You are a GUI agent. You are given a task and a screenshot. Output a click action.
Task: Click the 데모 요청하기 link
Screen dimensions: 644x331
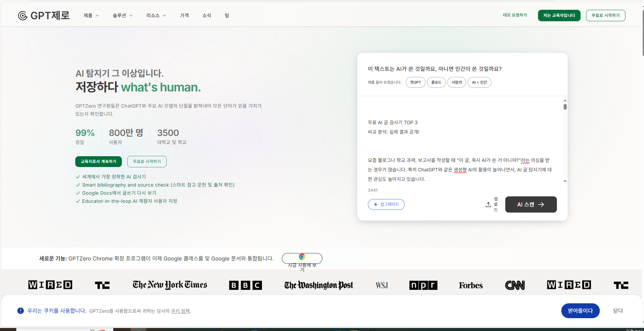coord(515,15)
